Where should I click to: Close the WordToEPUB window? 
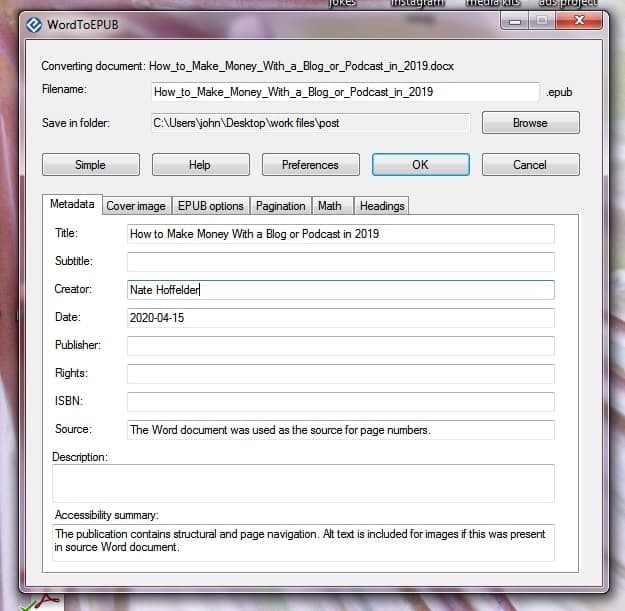(x=579, y=20)
